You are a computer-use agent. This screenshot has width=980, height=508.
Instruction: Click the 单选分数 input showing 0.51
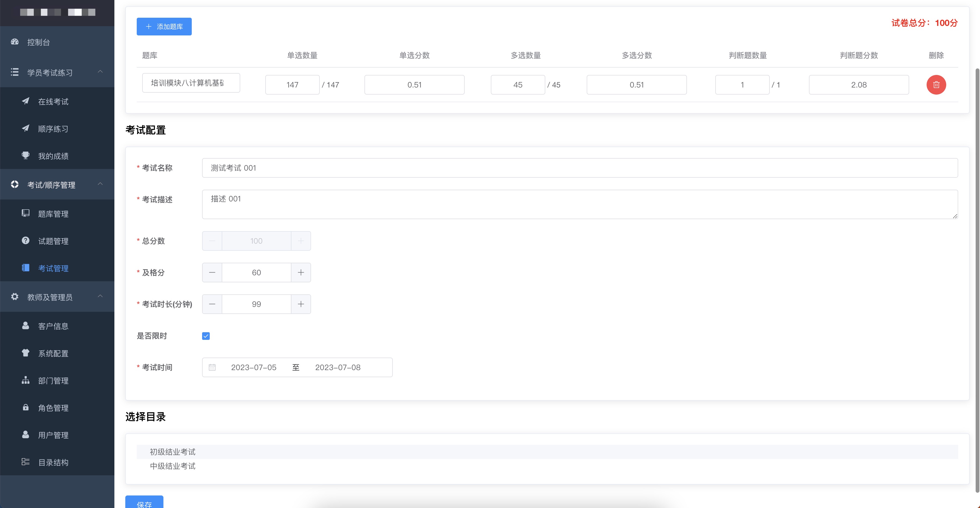pos(414,84)
